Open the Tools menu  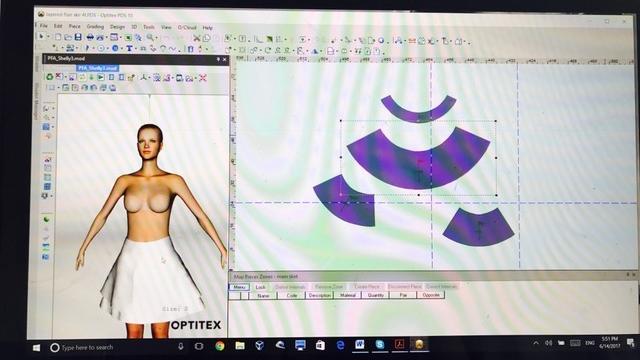pyautogui.click(x=149, y=27)
